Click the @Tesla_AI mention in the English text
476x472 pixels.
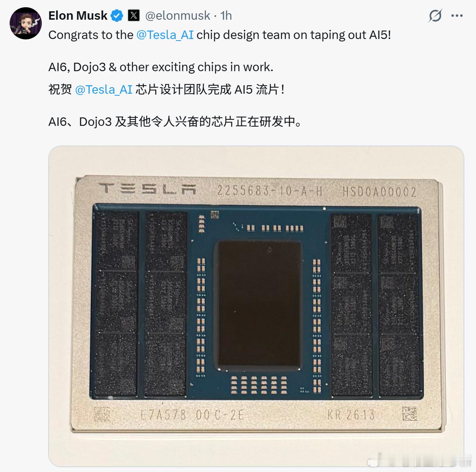click(165, 35)
